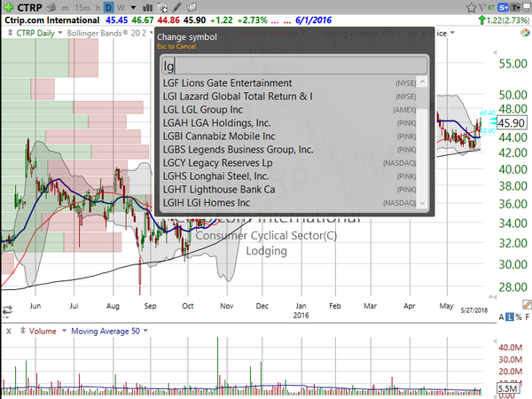This screenshot has height=399, width=532.
Task: Click the green plus add icon
Action: (x=8, y=7)
